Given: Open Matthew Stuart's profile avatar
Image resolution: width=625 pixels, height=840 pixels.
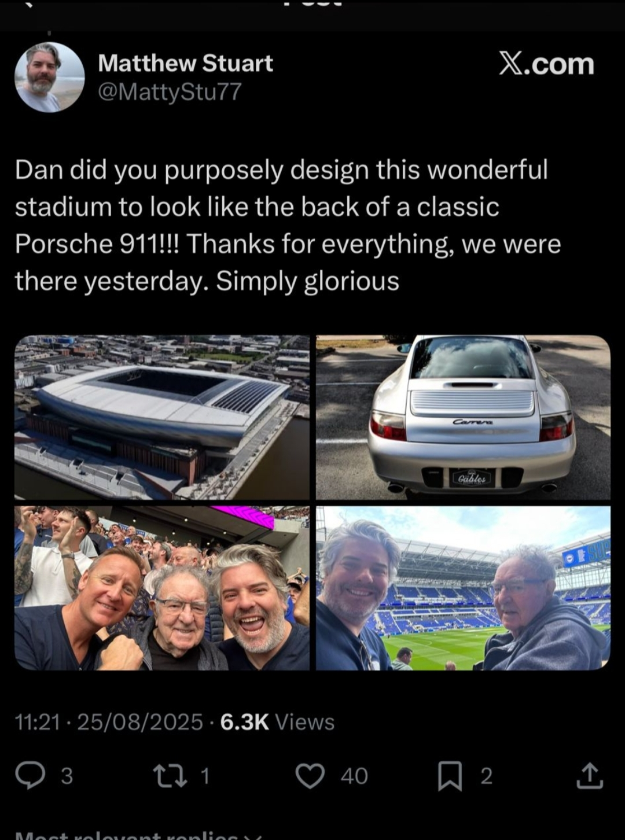Looking at the screenshot, I should click(50, 77).
